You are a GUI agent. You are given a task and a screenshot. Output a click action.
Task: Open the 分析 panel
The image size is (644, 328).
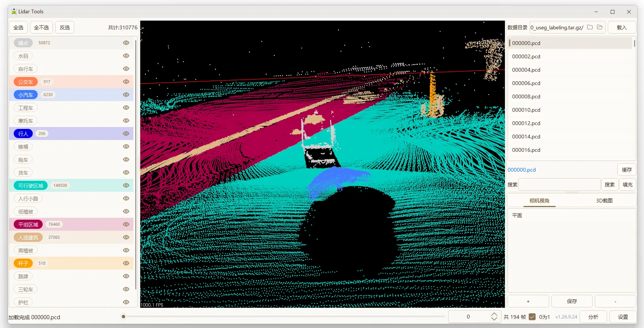tap(593, 317)
